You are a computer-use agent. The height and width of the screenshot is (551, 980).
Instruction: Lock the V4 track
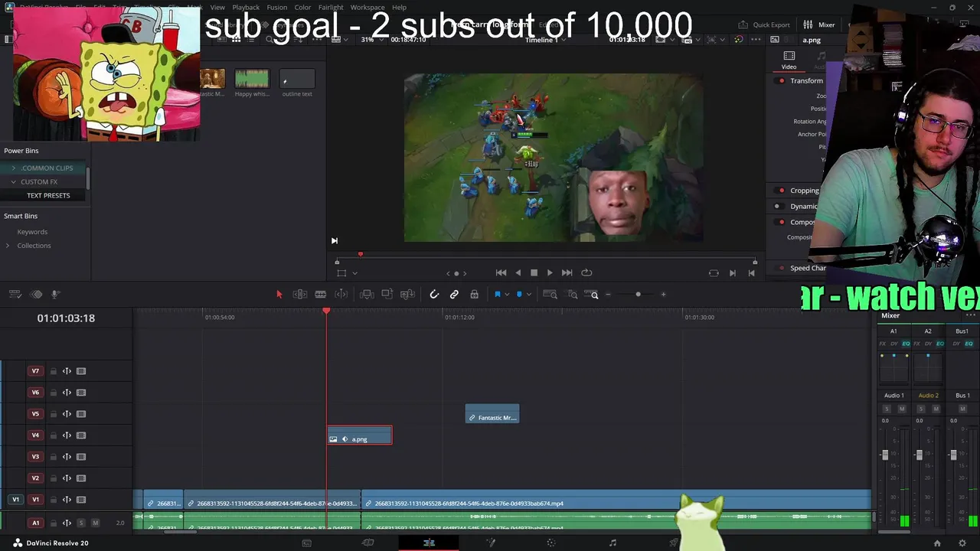53,435
